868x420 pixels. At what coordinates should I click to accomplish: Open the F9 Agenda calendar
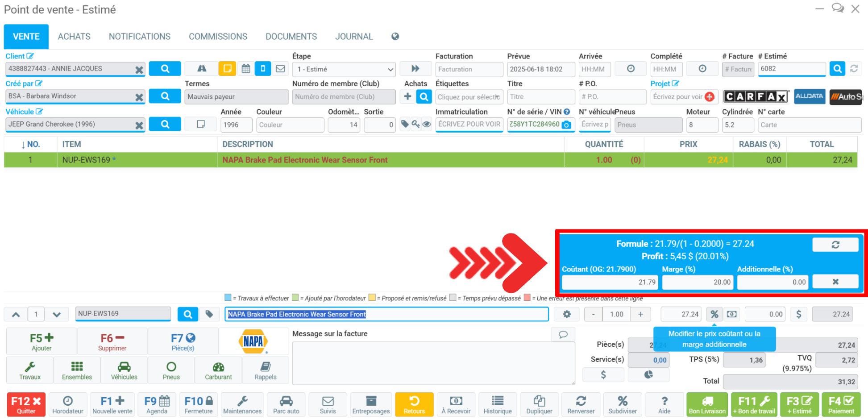point(157,404)
